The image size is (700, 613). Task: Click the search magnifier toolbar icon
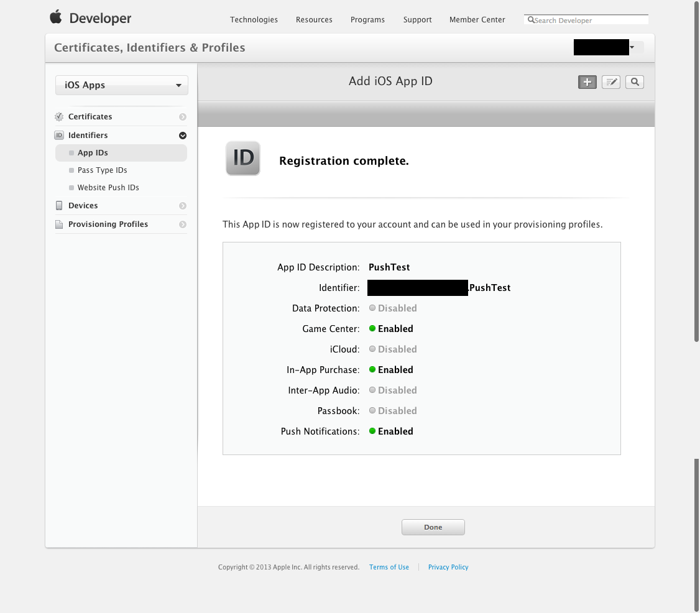[x=634, y=82]
